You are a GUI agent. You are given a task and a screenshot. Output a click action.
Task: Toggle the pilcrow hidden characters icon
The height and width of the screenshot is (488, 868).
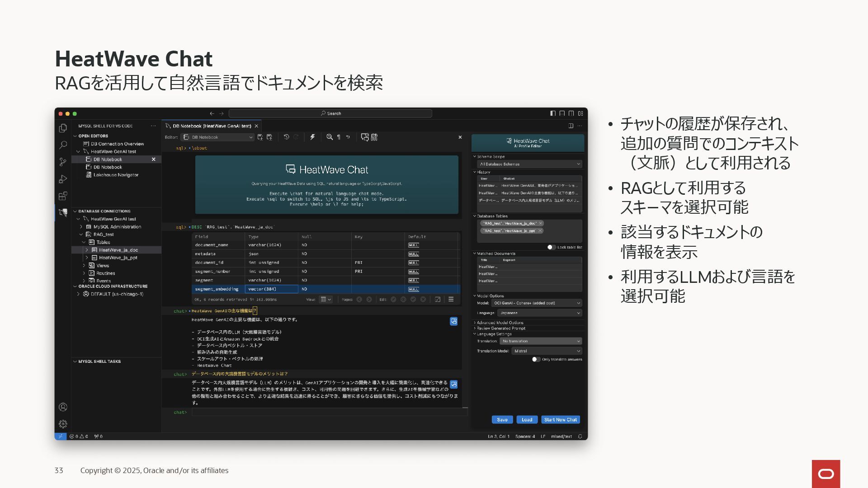point(339,137)
